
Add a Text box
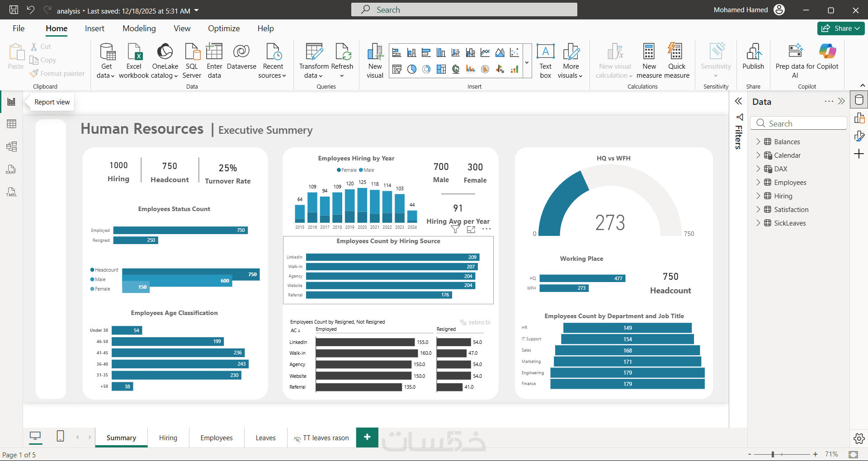click(546, 61)
